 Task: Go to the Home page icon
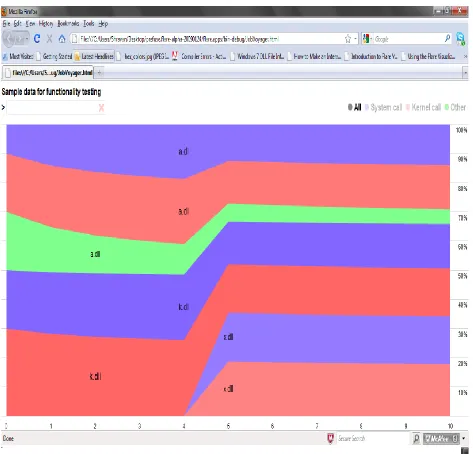[x=62, y=39]
